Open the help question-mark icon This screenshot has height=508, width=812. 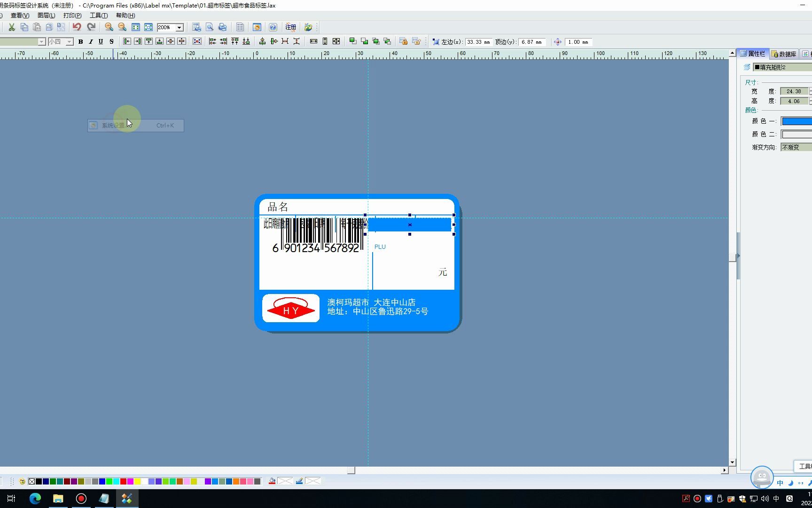(x=273, y=27)
